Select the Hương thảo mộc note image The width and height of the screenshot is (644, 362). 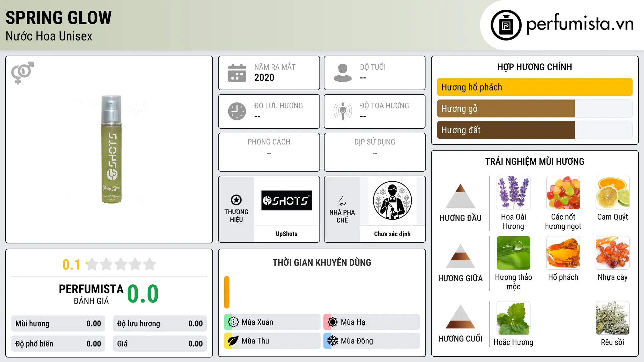point(514,253)
